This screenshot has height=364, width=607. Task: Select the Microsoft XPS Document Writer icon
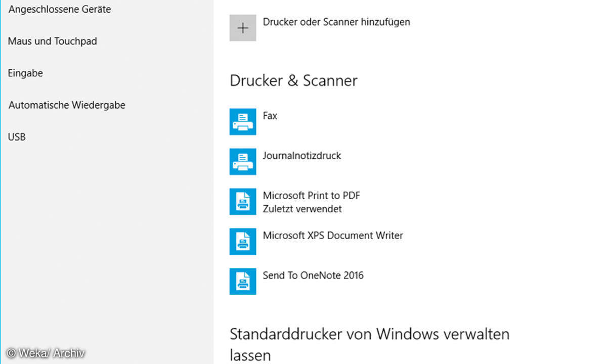tap(243, 242)
